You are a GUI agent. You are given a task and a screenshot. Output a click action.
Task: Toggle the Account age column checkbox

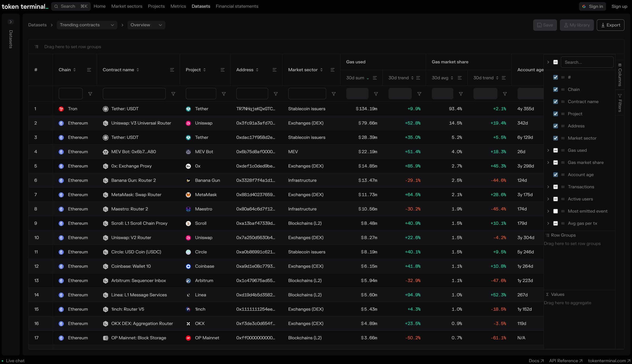[555, 175]
